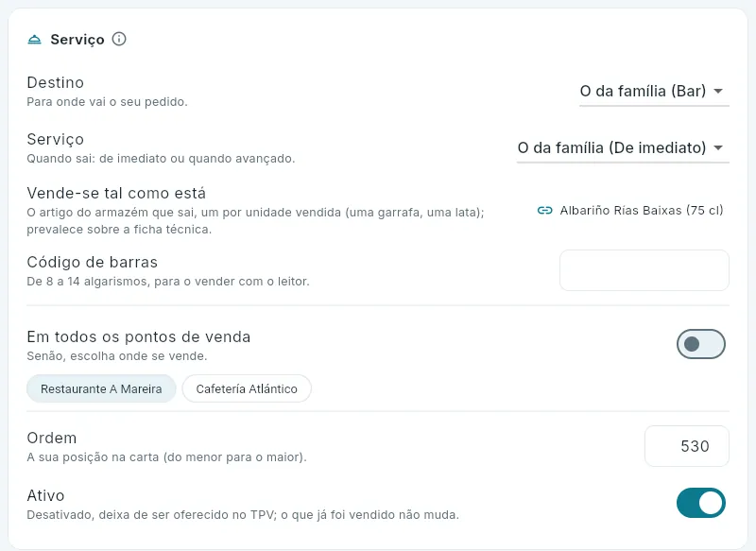Open the Serviço timing dropdown
Screen dimensions: 756x551
(623, 148)
